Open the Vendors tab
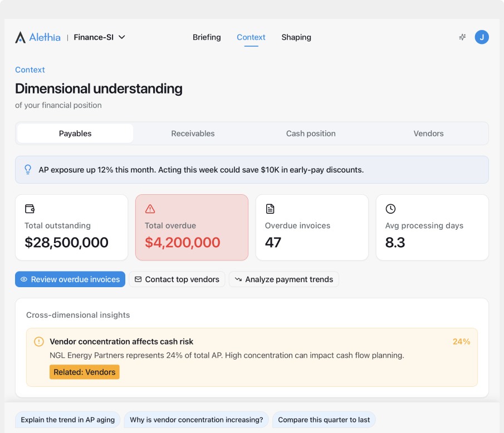The image size is (504, 433). point(428,134)
